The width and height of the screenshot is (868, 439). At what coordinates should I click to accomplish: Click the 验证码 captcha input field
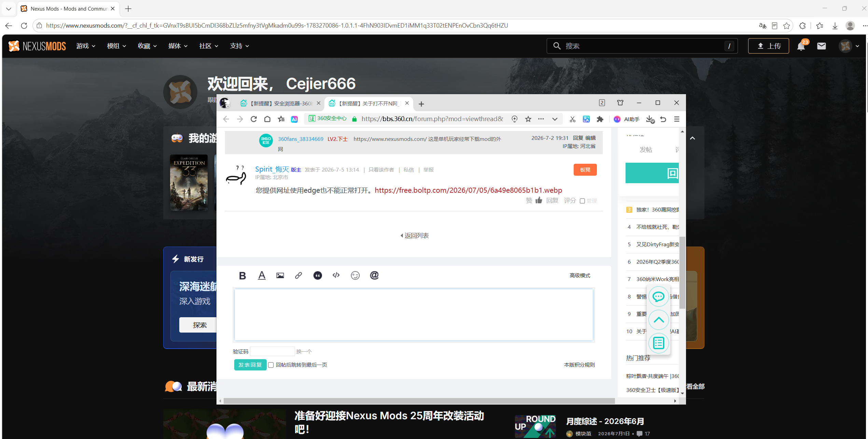[x=272, y=351]
